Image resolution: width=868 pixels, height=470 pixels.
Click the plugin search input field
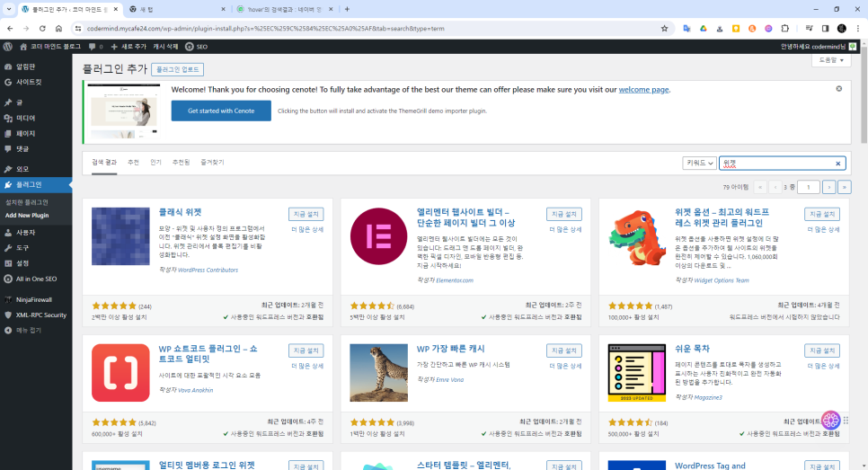pyautogui.click(x=782, y=163)
